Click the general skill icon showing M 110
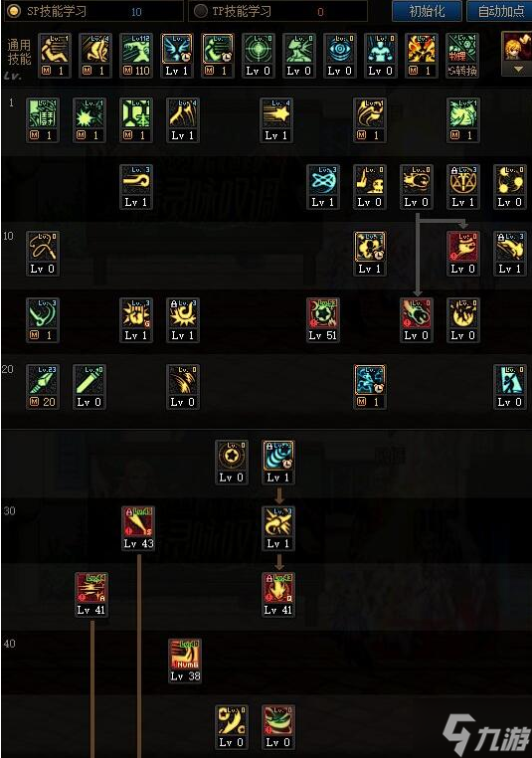This screenshot has width=532, height=758. [x=137, y=56]
